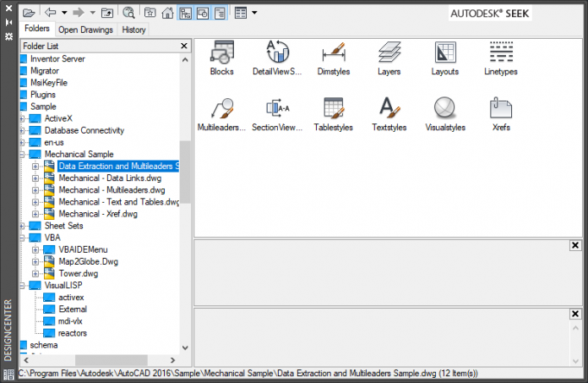This screenshot has width=588, height=383.
Task: Toggle the Description pane button
Action: click(x=220, y=14)
